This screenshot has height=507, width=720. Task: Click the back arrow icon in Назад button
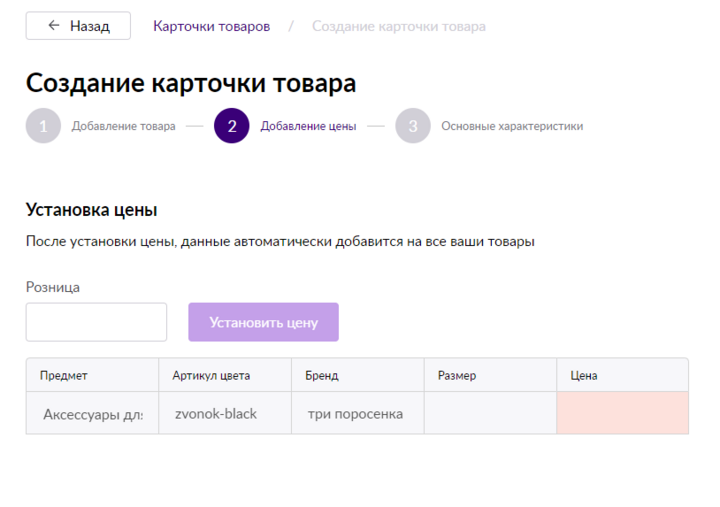click(x=54, y=25)
